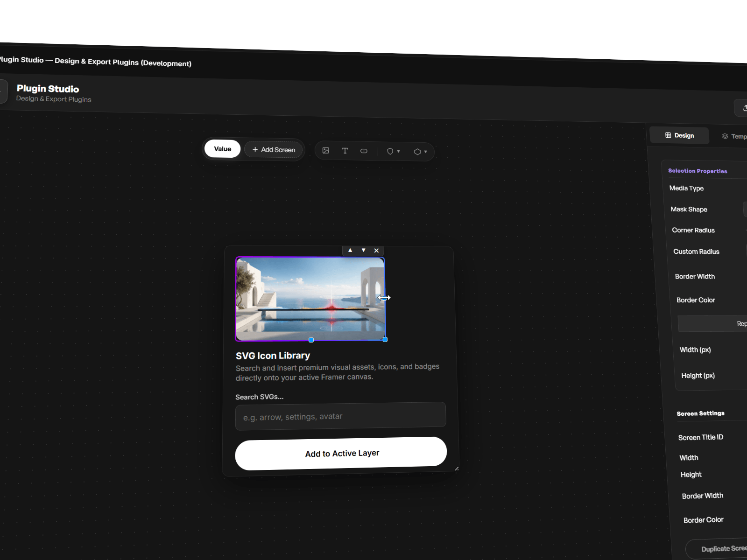747x560 pixels.
Task: Select the Image tool icon in canvas toolbar
Action: pyautogui.click(x=326, y=150)
